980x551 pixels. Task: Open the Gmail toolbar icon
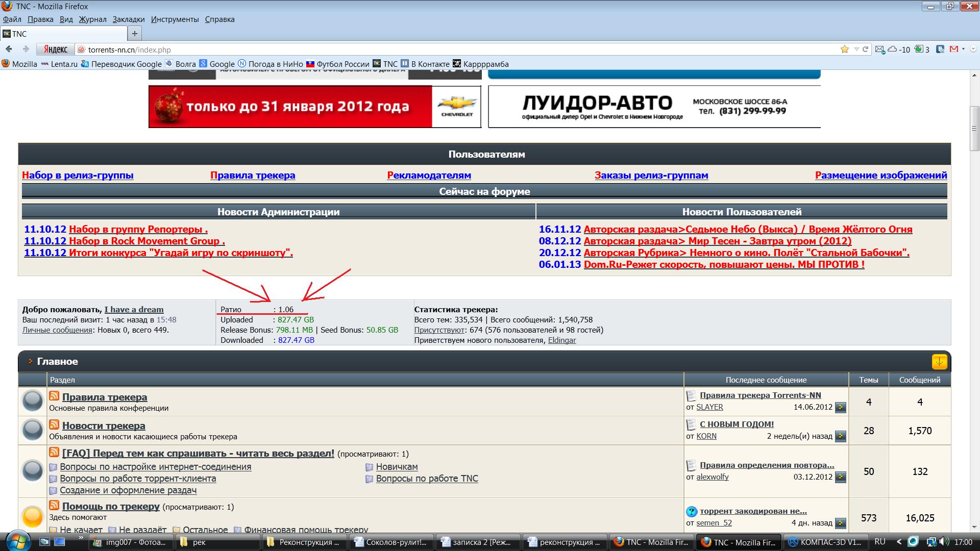(953, 49)
